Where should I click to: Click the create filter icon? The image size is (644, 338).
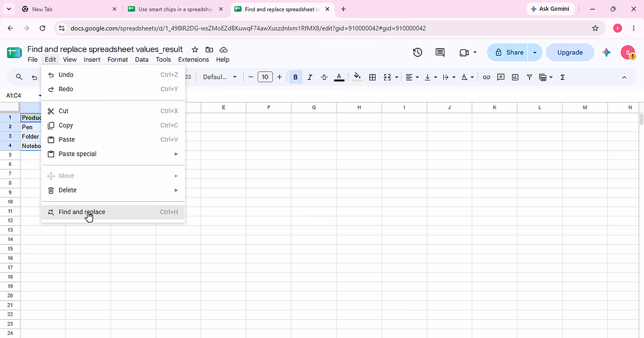click(530, 77)
